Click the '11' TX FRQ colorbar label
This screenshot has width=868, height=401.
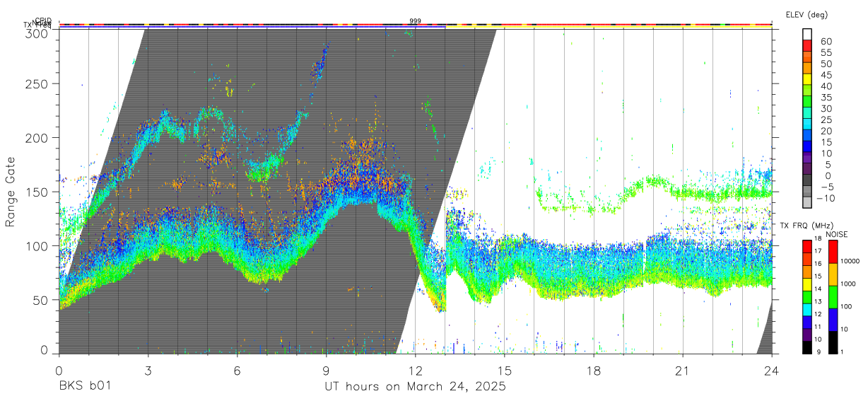coord(819,327)
